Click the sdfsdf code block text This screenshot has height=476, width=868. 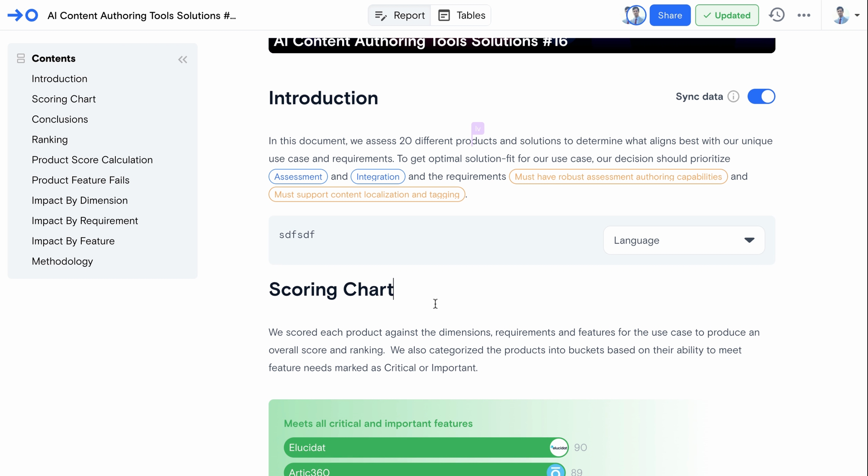(297, 235)
